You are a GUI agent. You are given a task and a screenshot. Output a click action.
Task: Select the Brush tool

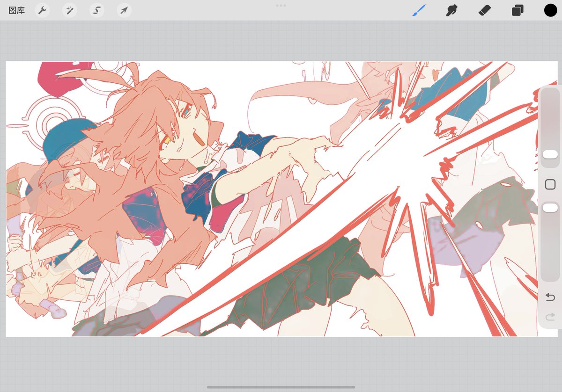click(419, 10)
